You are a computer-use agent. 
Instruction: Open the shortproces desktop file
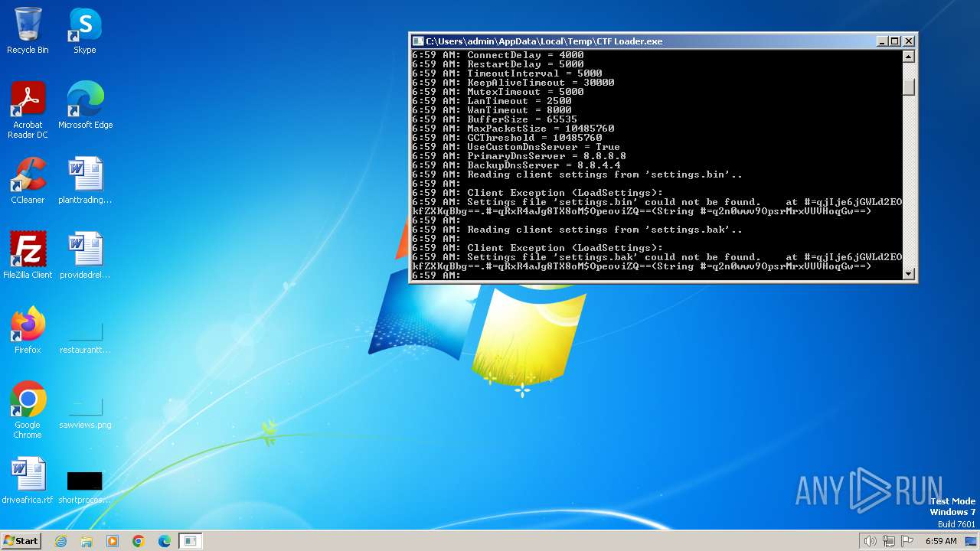85,487
